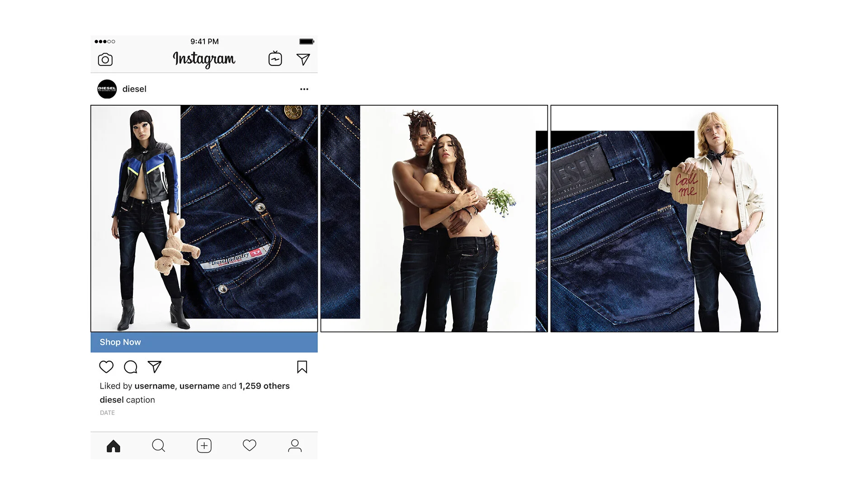Open activity heart tab in bottom bar
Screen dimensions: 868x488
(250, 446)
